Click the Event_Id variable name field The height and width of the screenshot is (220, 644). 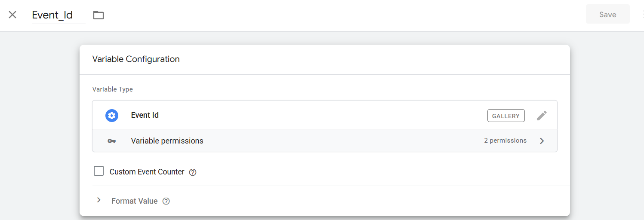click(58, 15)
